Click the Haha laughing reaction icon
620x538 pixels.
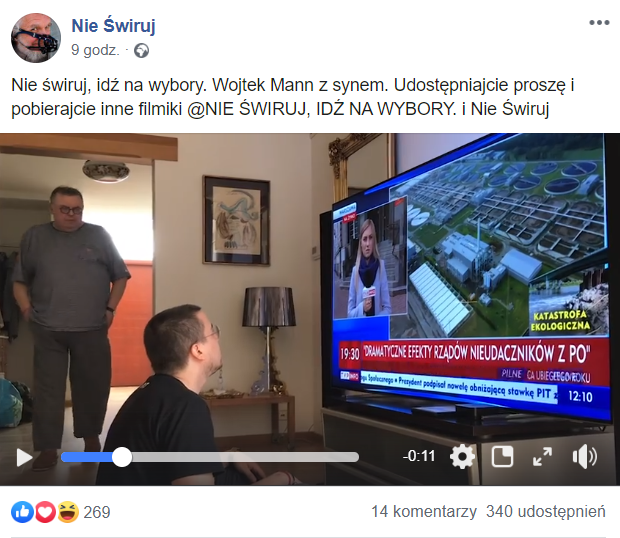[x=68, y=512]
